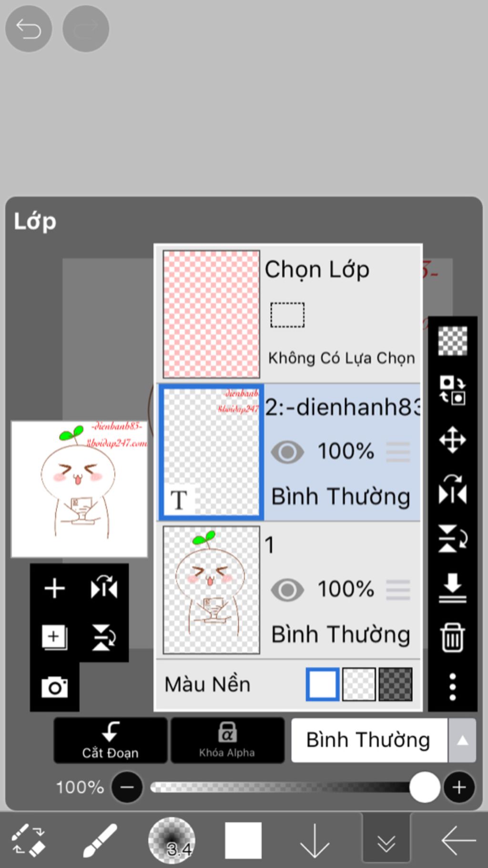The height and width of the screenshot is (868, 488).
Task: Select the brush tool in bottom bar
Action: (x=100, y=839)
